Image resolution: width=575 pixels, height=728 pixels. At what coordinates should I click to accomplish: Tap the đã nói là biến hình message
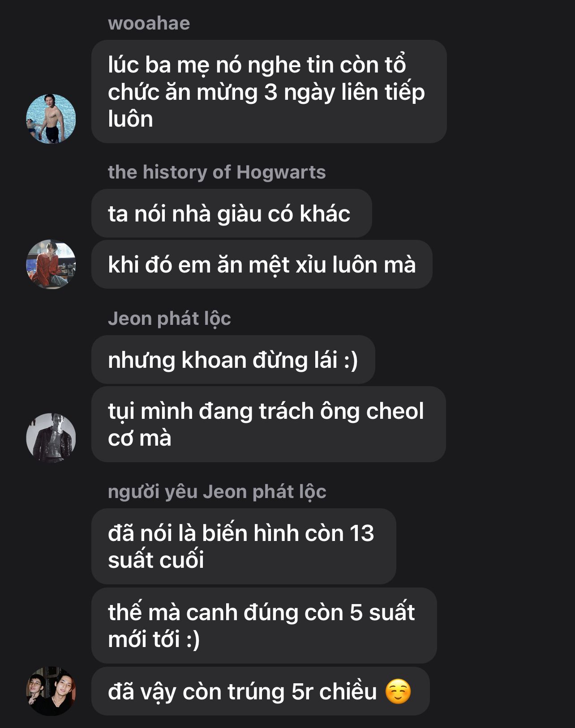(x=244, y=546)
